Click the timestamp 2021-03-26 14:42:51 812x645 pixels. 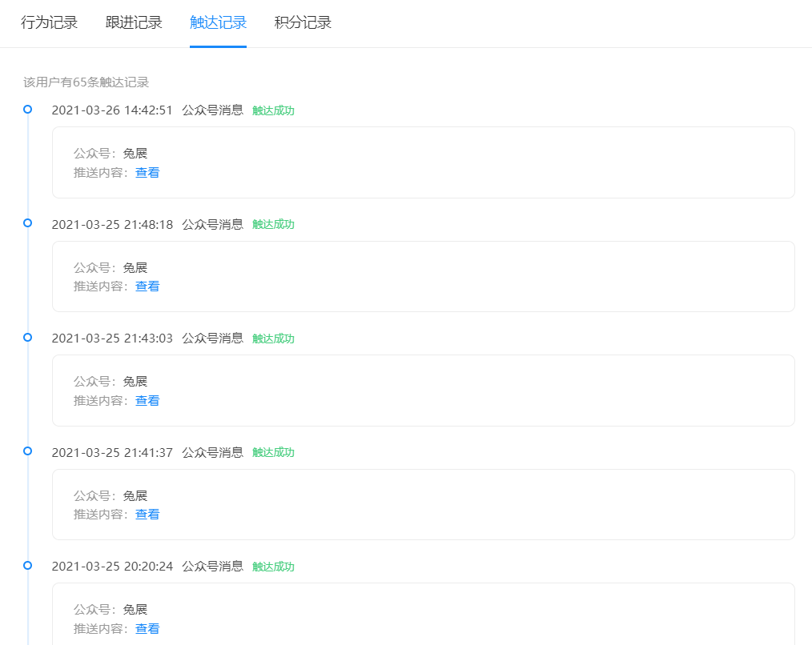(112, 110)
